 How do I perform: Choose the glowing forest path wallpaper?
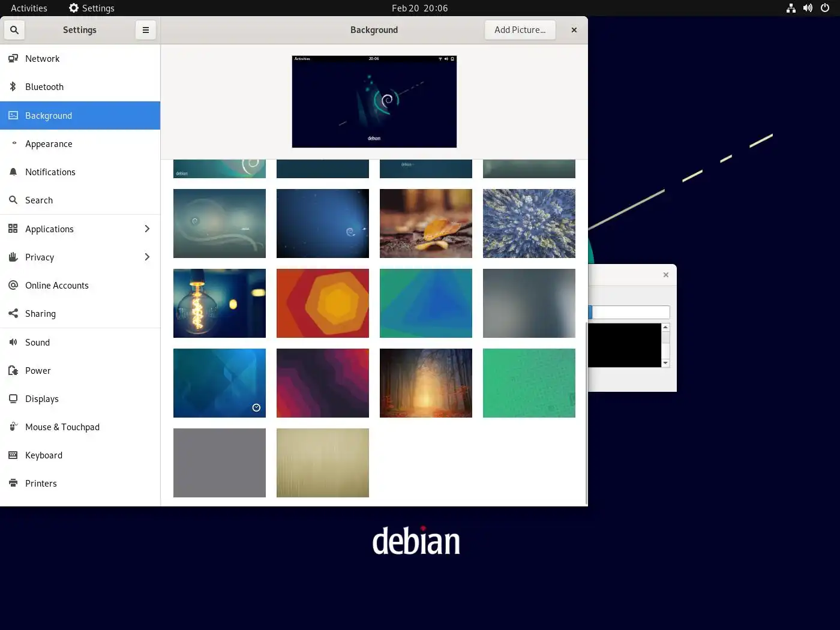point(426,383)
